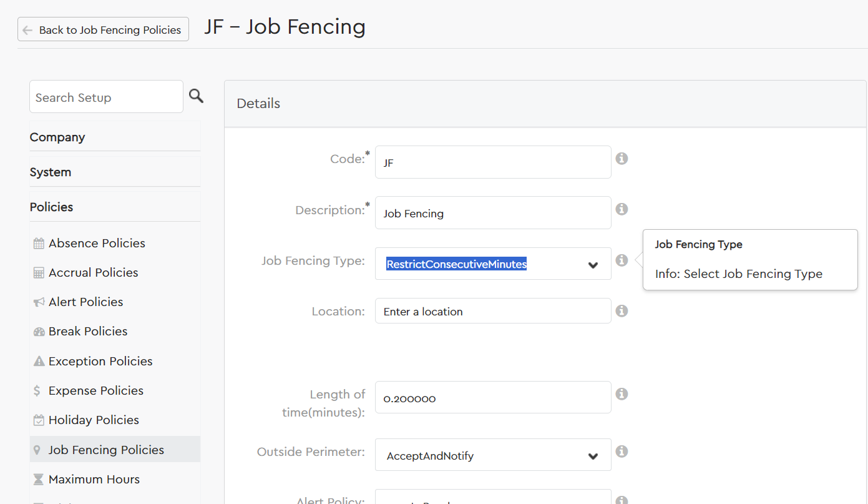Viewport: 868px width, 504px height.
Task: Click the Location text field
Action: [493, 312]
